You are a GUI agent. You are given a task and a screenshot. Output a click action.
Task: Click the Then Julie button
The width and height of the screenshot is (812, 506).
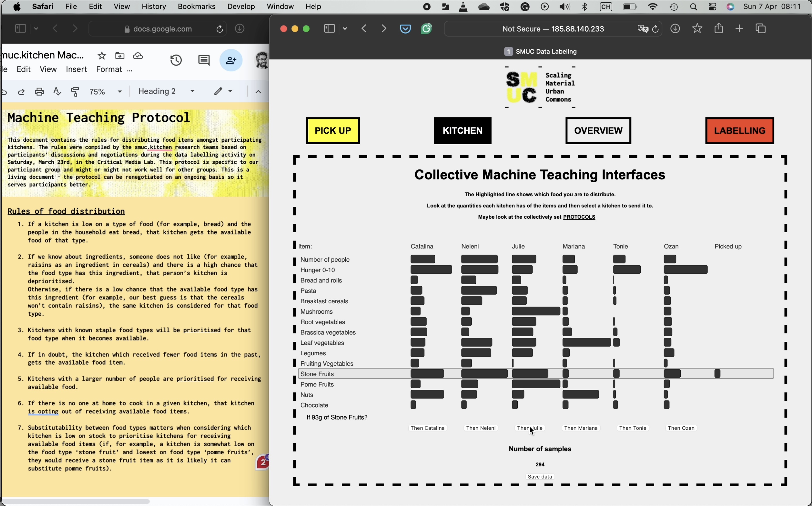(530, 428)
